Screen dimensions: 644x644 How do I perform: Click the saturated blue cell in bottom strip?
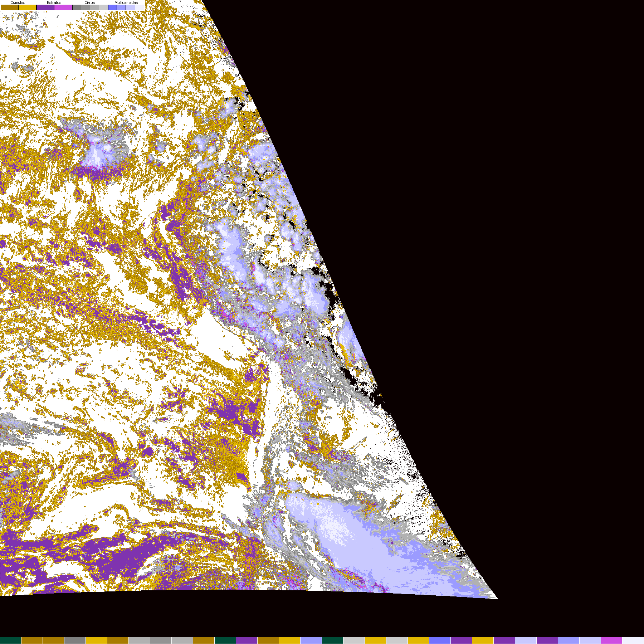pyautogui.click(x=440, y=640)
